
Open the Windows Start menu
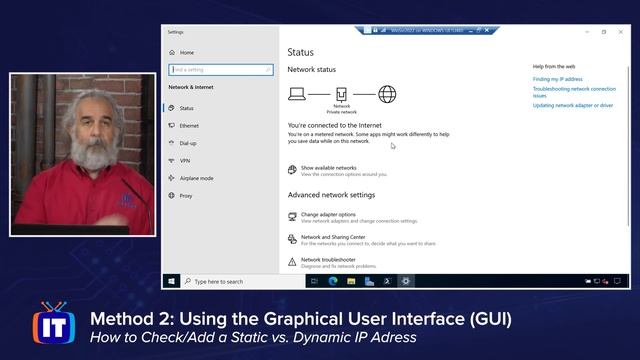[x=171, y=281]
